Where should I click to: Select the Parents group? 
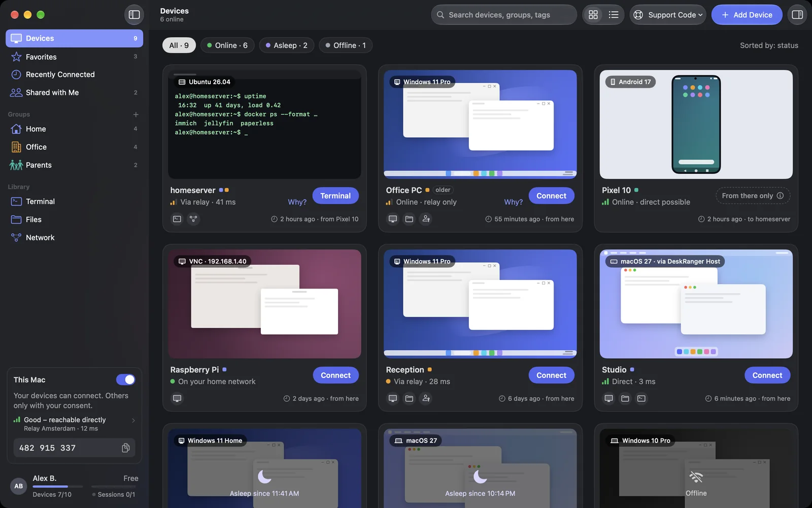74,165
